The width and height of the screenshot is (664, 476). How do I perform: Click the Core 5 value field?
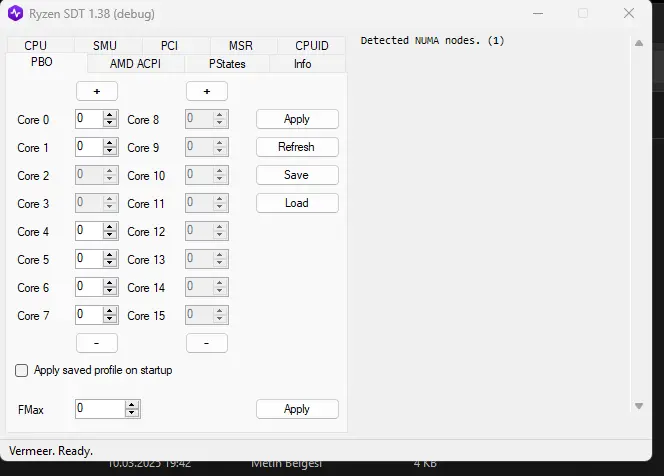coord(89,259)
